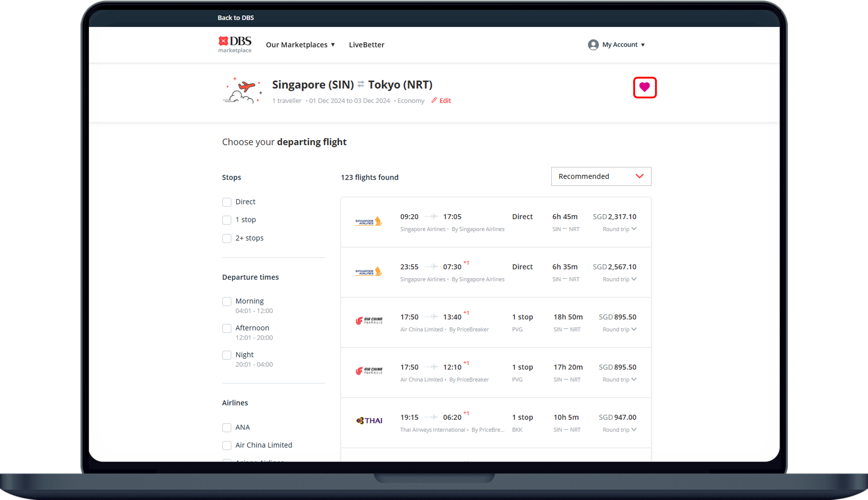Click the 'Tokyo (NRT)' destination heading

400,84
